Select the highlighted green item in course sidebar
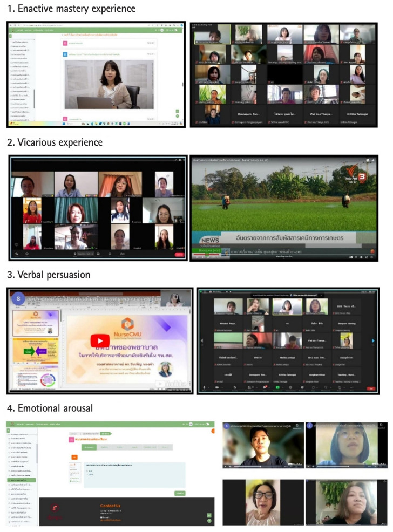The image size is (393, 532). point(23,480)
